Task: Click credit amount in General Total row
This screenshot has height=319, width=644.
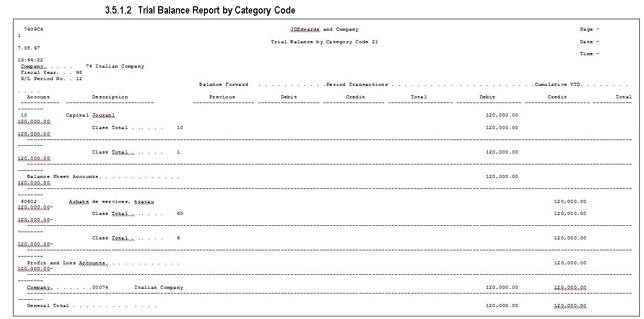Action: click(x=570, y=305)
